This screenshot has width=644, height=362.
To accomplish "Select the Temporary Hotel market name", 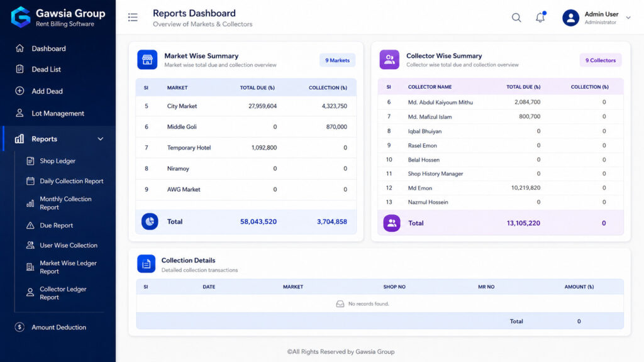I will point(189,148).
